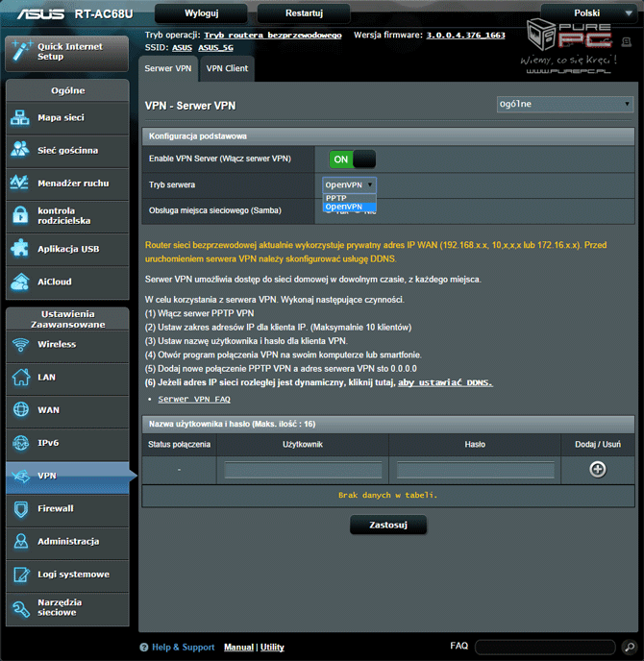Focus the Użytkownik username input field
Viewport: 644px width, 661px height.
point(303,470)
